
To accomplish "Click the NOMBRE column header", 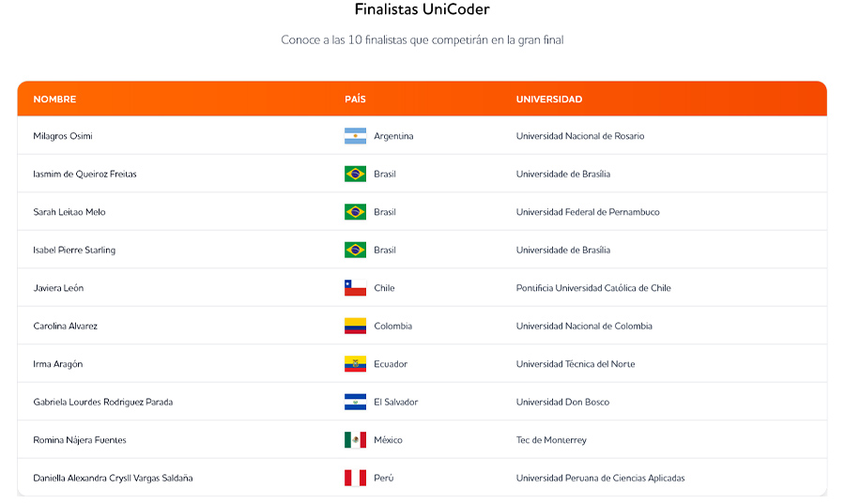I will (54, 99).
